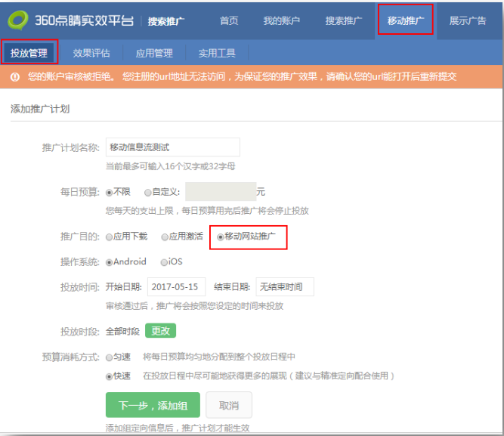The width and height of the screenshot is (504, 436).
Task: Click the 360点睛实效平台 logo icon
Action: [18, 20]
